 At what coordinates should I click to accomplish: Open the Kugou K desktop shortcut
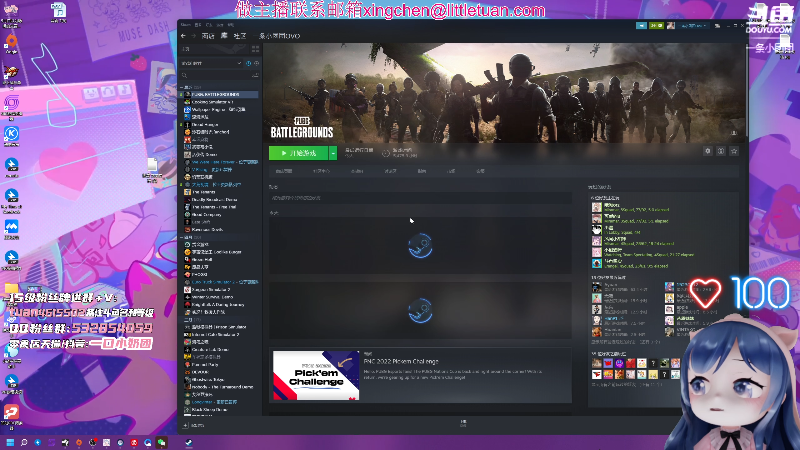[x=11, y=134]
